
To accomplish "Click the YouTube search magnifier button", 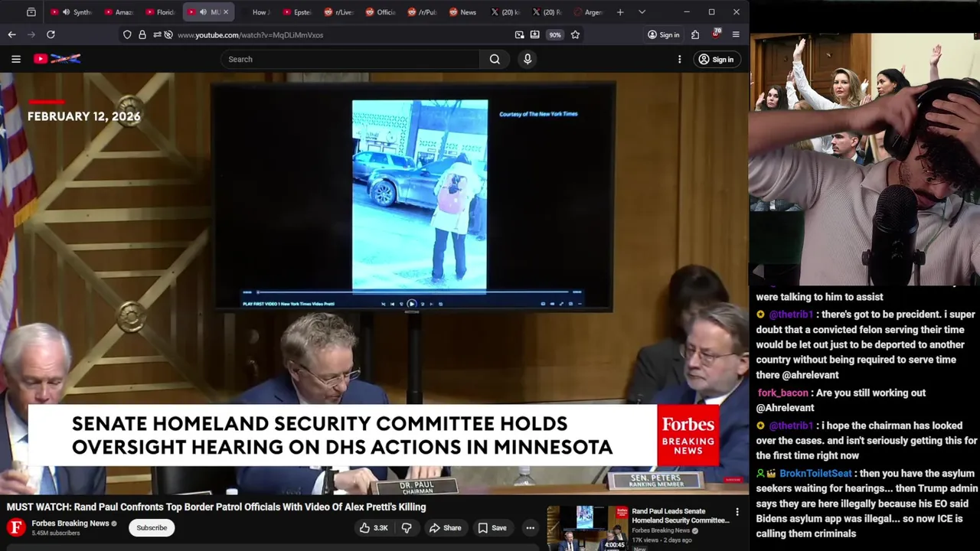I will click(x=495, y=59).
